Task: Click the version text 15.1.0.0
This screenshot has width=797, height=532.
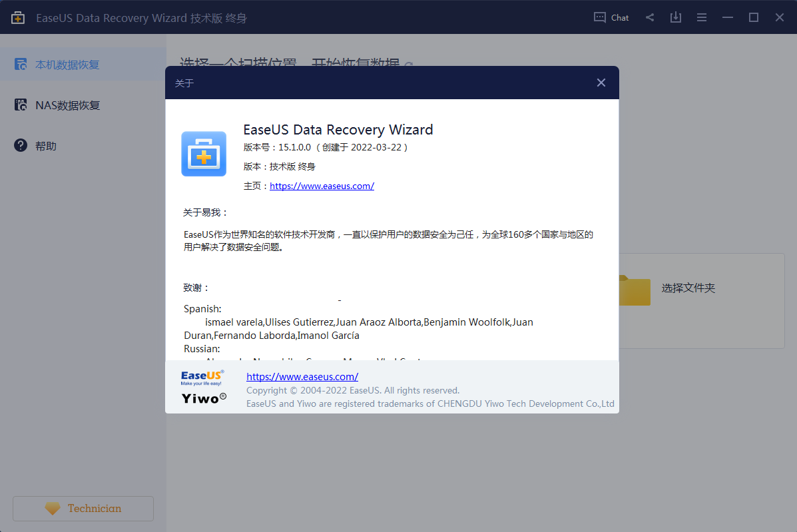Action: [294, 147]
